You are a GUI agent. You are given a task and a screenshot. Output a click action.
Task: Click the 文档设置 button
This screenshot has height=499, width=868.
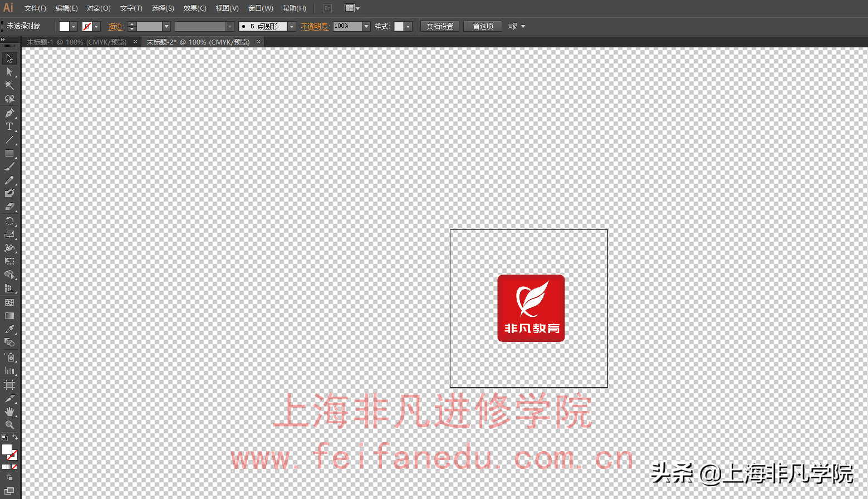click(x=439, y=26)
